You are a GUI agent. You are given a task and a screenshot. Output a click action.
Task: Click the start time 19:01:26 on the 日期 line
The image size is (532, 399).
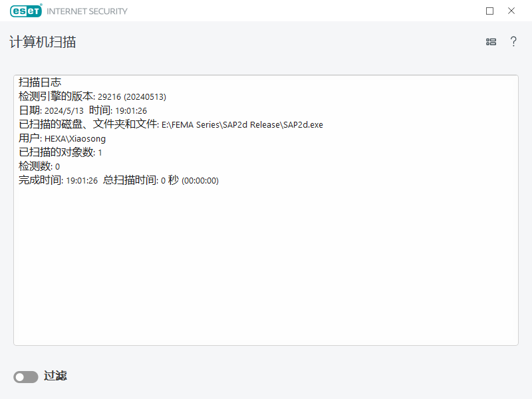tap(131, 111)
